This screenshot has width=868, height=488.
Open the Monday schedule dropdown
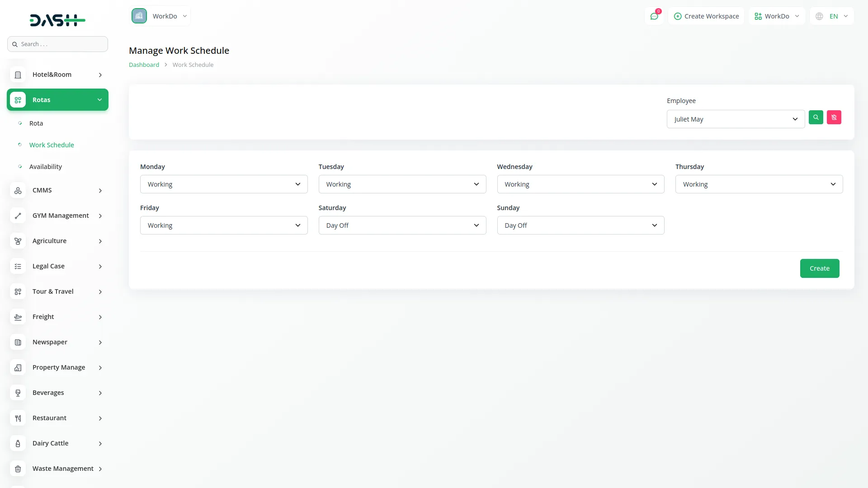pos(223,184)
